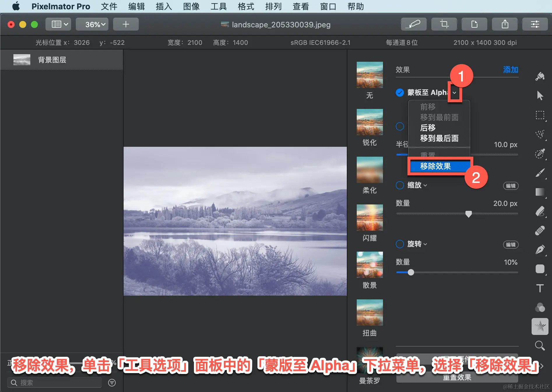Open the 36% zoom level dropdown
Image resolution: width=552 pixels, height=392 pixels.
[x=92, y=24]
